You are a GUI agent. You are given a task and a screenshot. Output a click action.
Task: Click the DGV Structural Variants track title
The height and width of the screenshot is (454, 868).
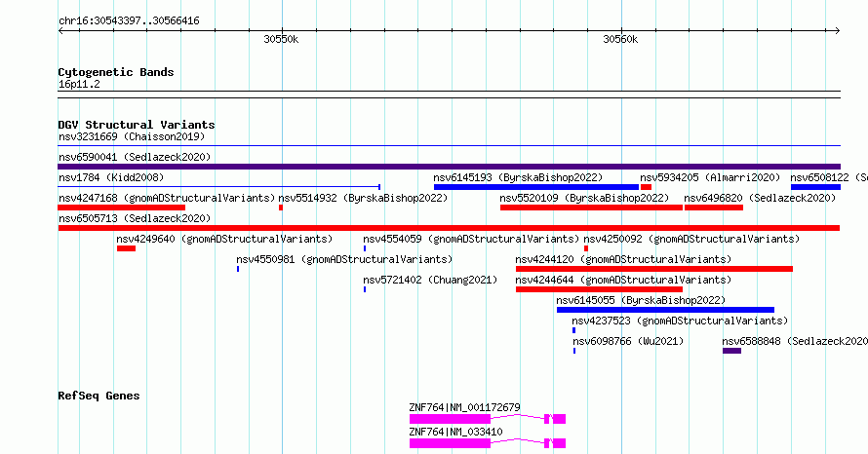click(x=137, y=125)
